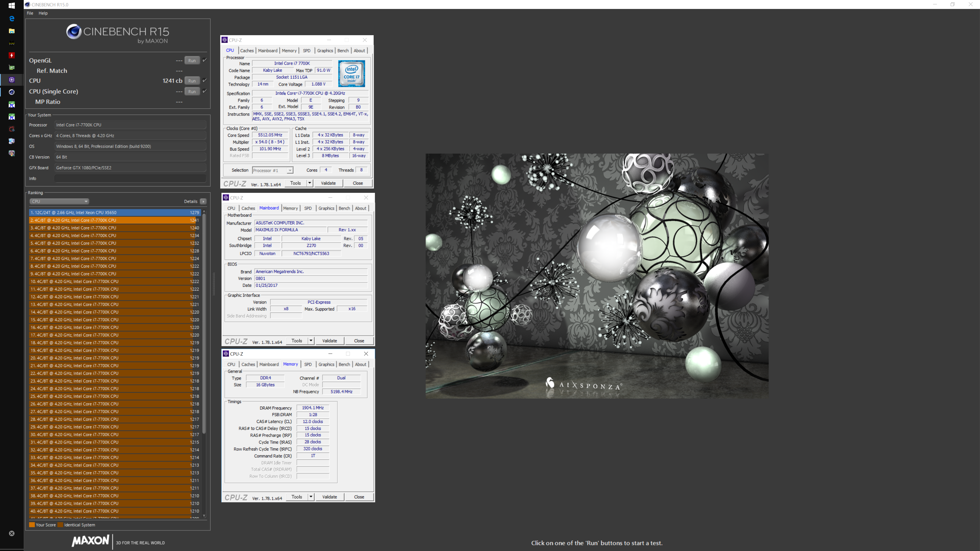
Task: Open the File menu
Action: [x=30, y=13]
